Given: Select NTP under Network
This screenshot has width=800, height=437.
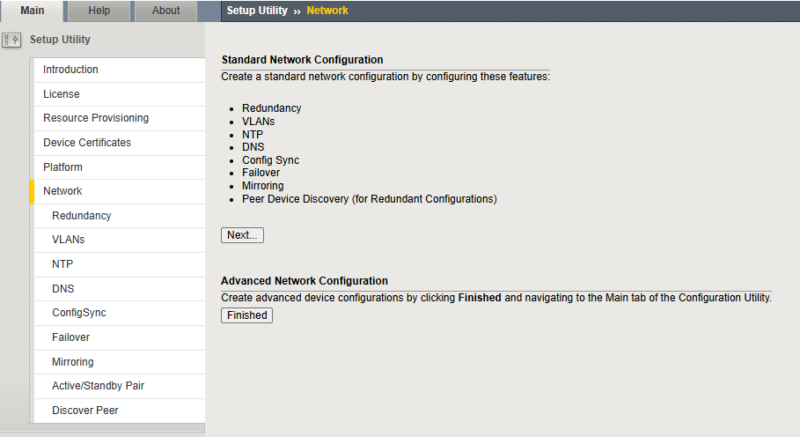Looking at the screenshot, I should tap(119, 264).
